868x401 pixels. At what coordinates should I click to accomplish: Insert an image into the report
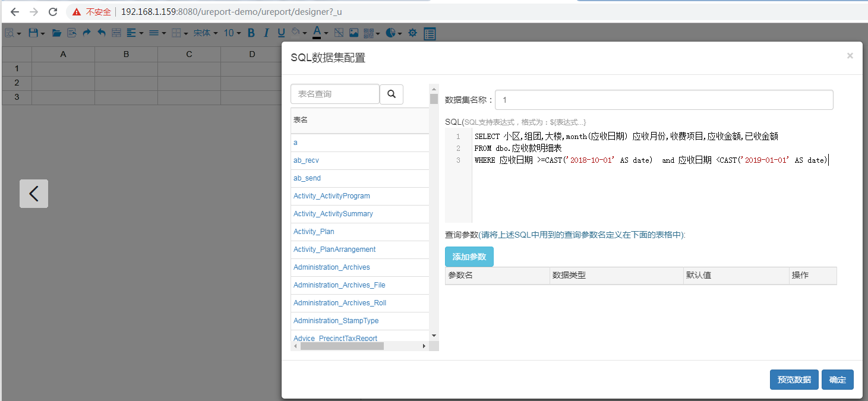tap(353, 33)
